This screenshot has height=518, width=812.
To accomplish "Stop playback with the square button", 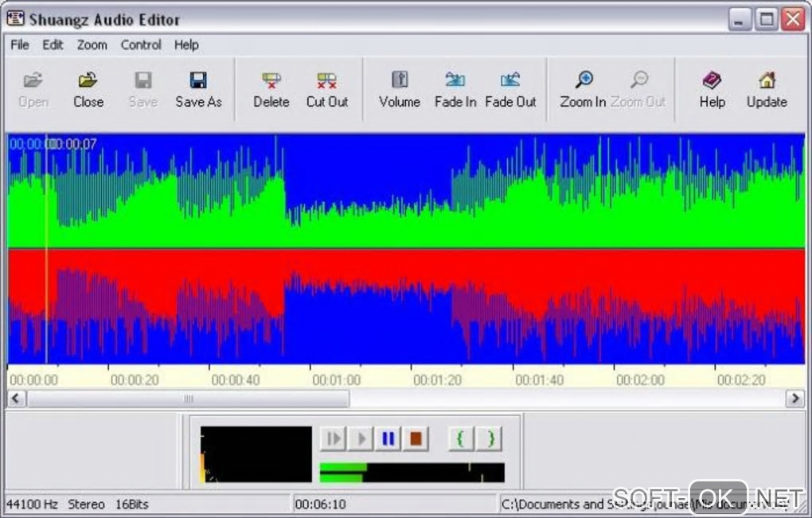I will point(416,438).
